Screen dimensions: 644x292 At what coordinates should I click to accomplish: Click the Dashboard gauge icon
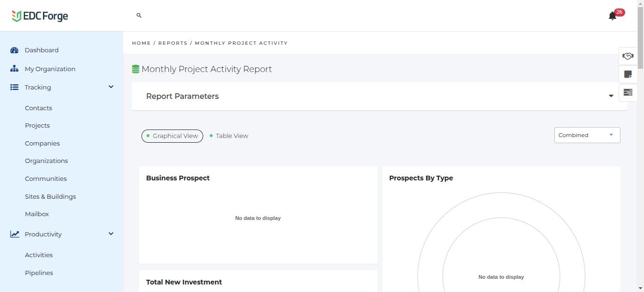tap(15, 50)
